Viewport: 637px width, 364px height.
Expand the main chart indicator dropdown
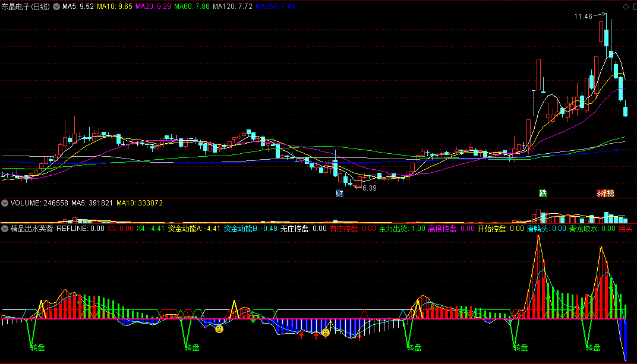click(56, 7)
